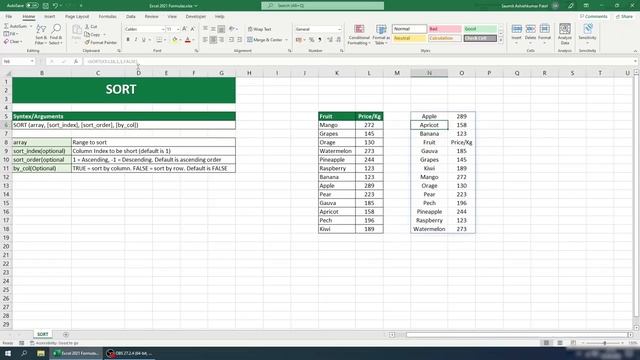Image resolution: width=640 pixels, height=360 pixels.
Task: Click the Save icon in title bar
Action: (x=46, y=6)
